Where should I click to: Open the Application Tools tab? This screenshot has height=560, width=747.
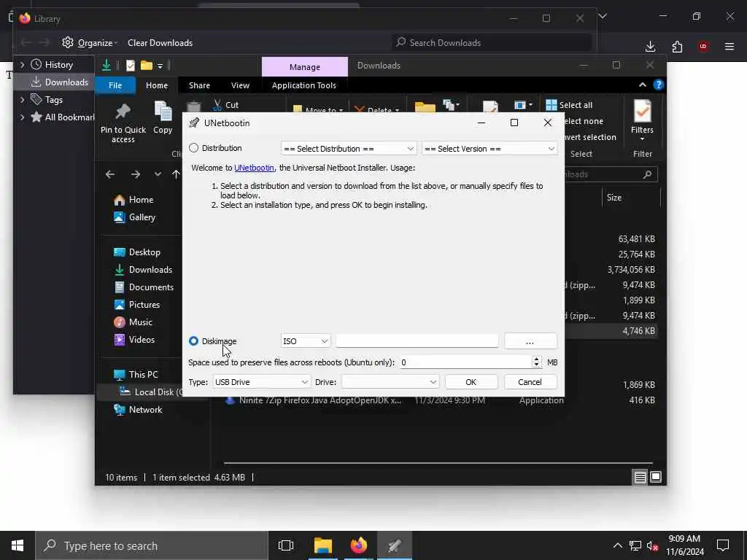304,85
